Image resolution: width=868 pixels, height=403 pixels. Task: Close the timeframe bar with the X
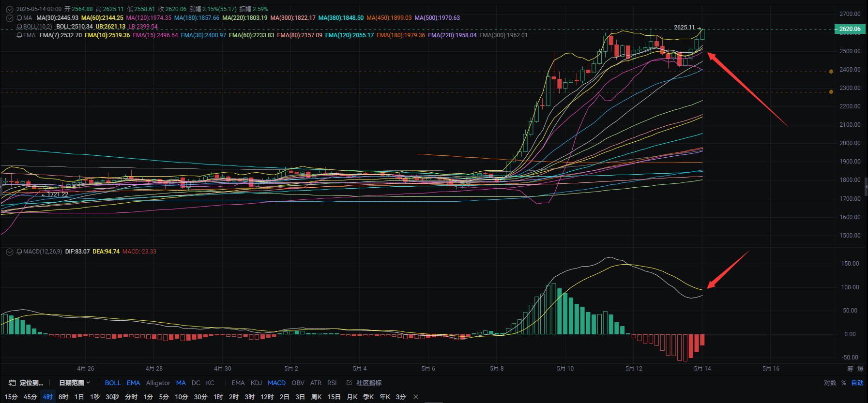[416, 397]
